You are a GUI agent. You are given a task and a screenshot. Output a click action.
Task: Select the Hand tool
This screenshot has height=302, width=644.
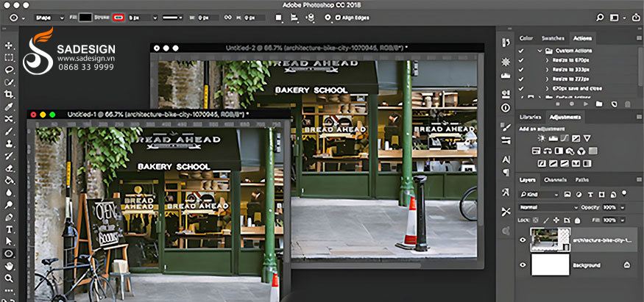[x=9, y=266]
